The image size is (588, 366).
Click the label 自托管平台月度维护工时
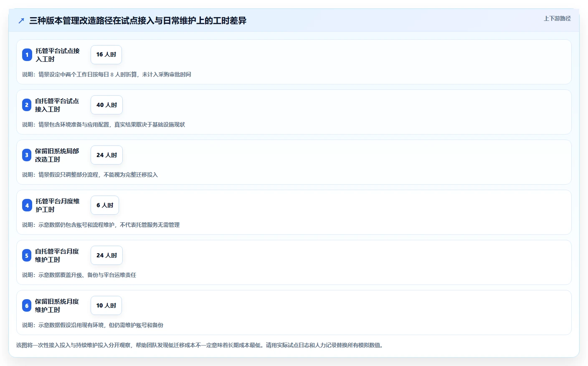[x=57, y=255]
